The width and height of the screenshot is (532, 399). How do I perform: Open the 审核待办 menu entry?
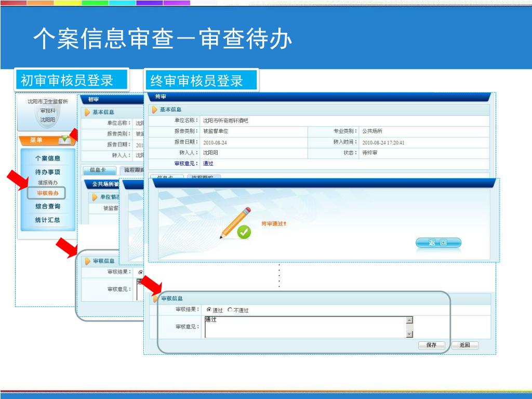47,193
